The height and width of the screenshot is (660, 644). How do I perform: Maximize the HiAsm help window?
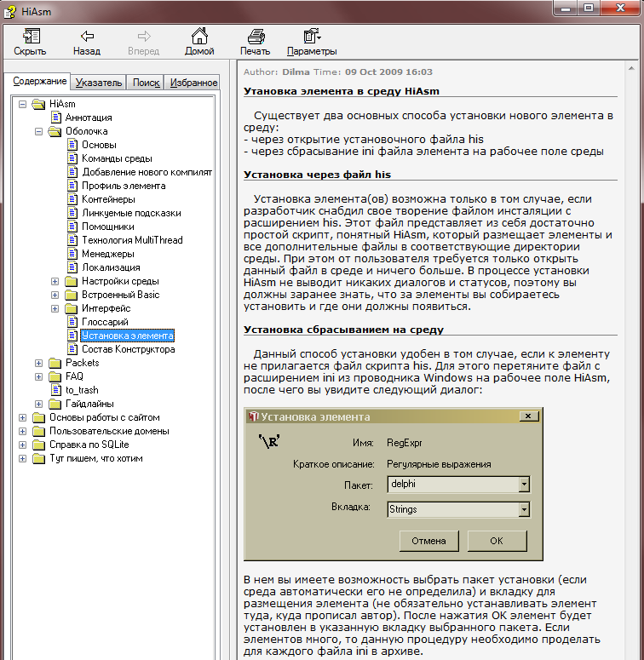589,8
